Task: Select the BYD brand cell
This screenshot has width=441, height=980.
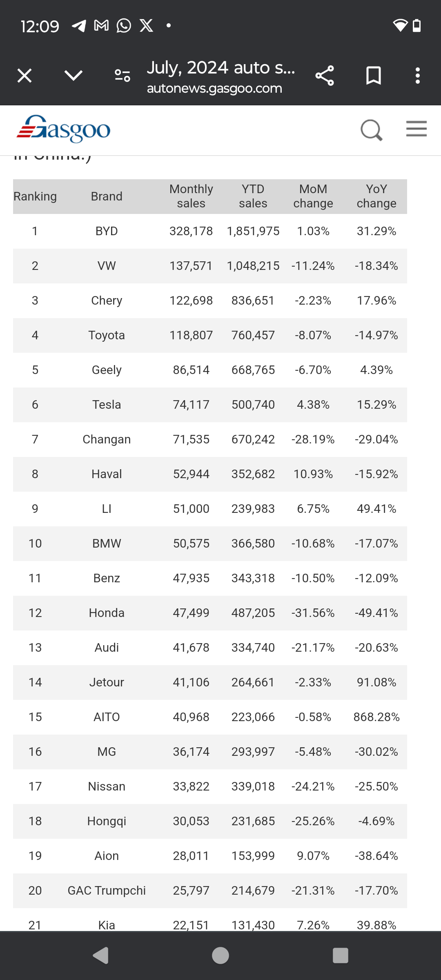Action: pyautogui.click(x=107, y=231)
